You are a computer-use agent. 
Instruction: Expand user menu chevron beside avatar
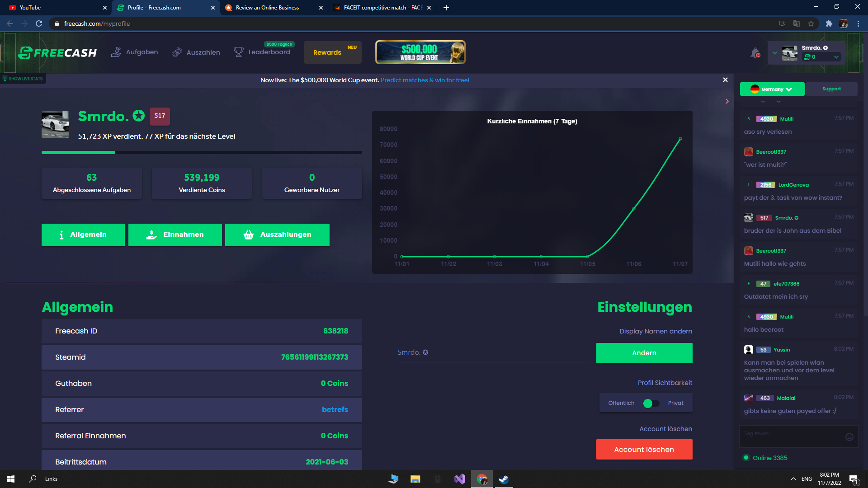pyautogui.click(x=774, y=53)
